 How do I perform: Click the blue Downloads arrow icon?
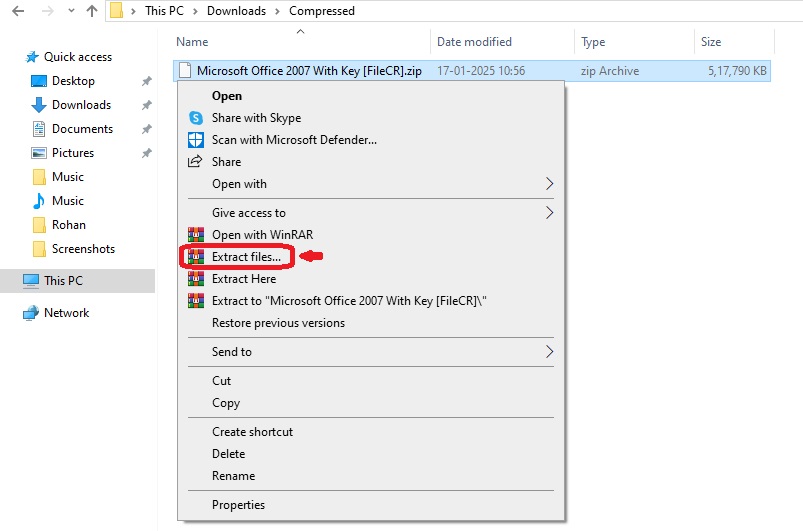[39, 105]
